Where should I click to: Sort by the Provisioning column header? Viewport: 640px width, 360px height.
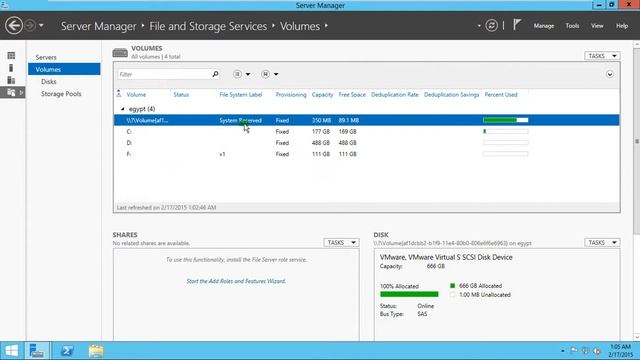coord(291,95)
